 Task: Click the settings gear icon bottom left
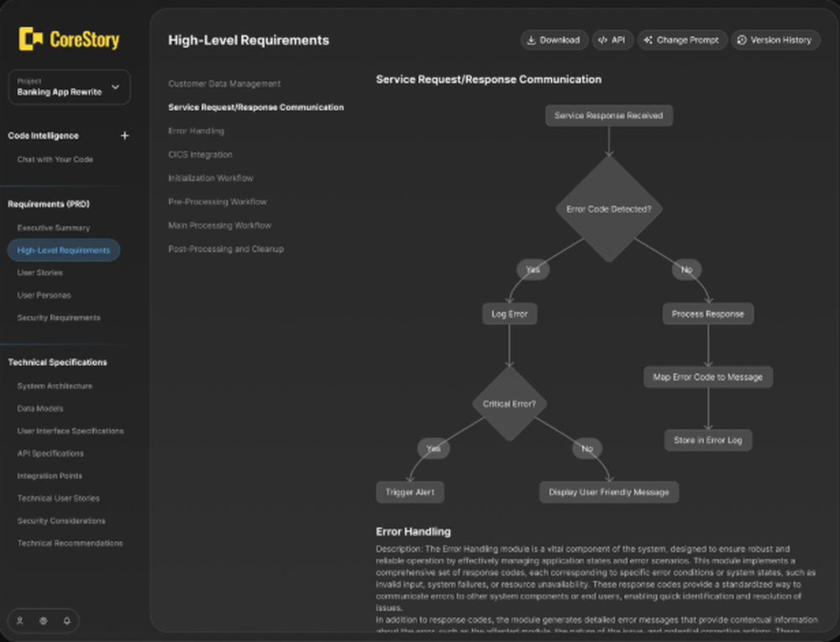(x=44, y=620)
